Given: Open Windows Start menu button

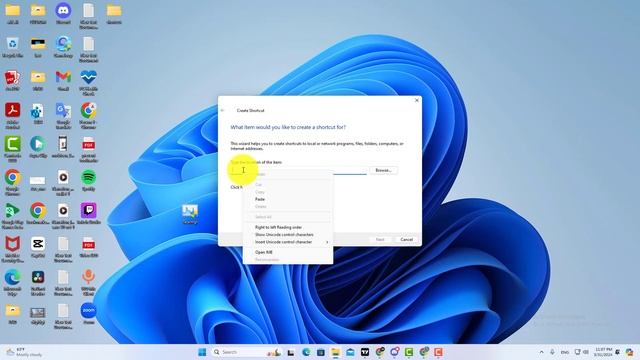Looking at the screenshot, I should coord(202,352).
